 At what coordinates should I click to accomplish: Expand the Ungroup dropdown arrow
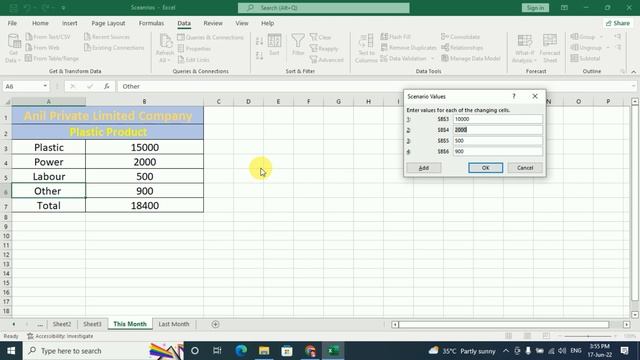point(607,48)
